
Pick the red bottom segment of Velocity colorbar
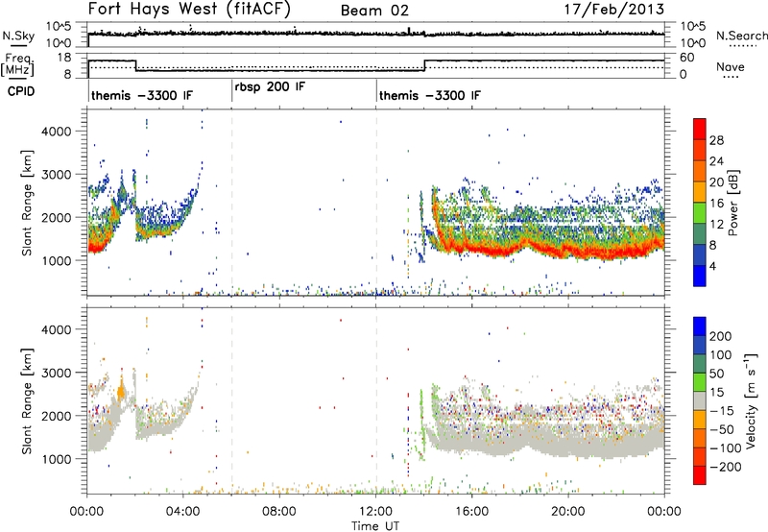click(700, 475)
